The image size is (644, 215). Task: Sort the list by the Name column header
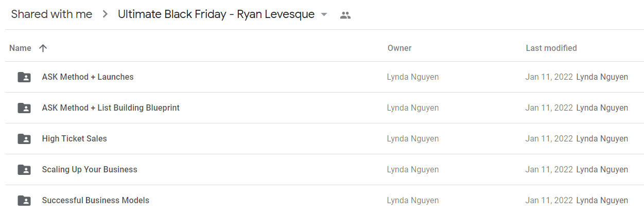coord(20,48)
